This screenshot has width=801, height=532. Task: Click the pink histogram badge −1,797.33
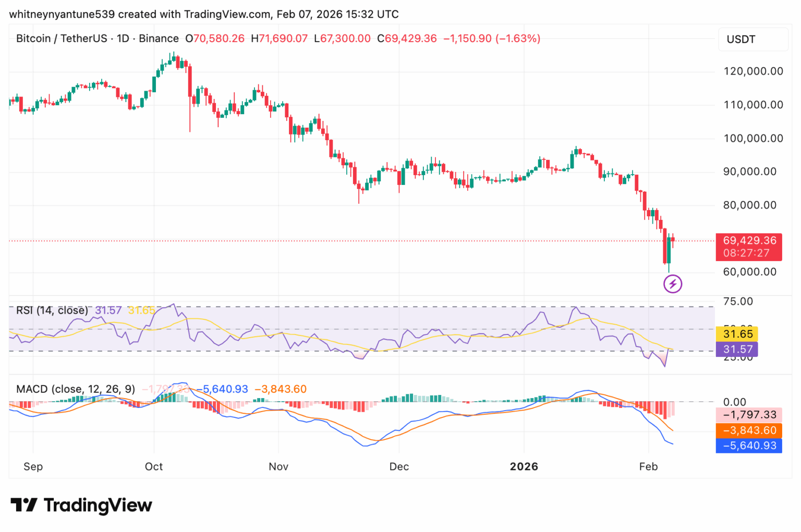tap(749, 415)
